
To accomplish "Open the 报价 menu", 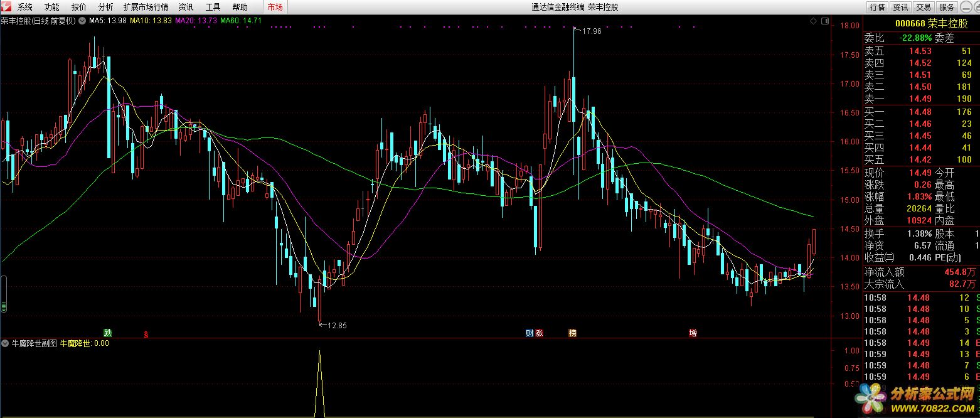I will pos(79,7).
